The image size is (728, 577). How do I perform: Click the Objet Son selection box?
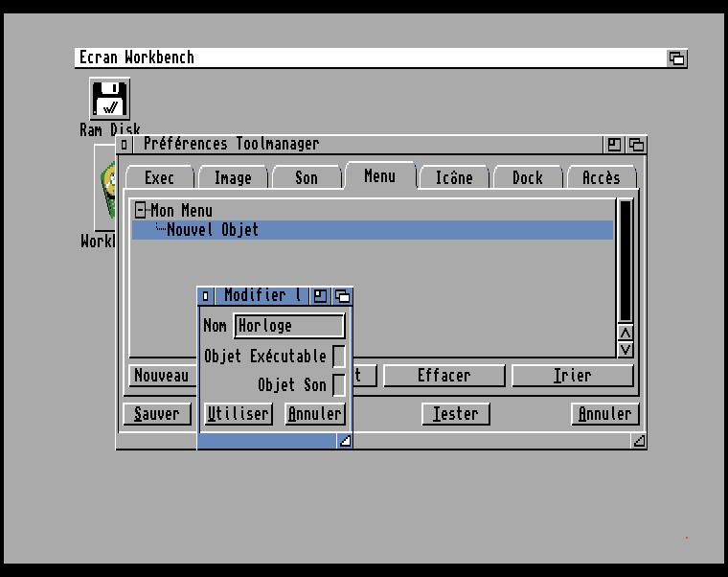coord(338,385)
